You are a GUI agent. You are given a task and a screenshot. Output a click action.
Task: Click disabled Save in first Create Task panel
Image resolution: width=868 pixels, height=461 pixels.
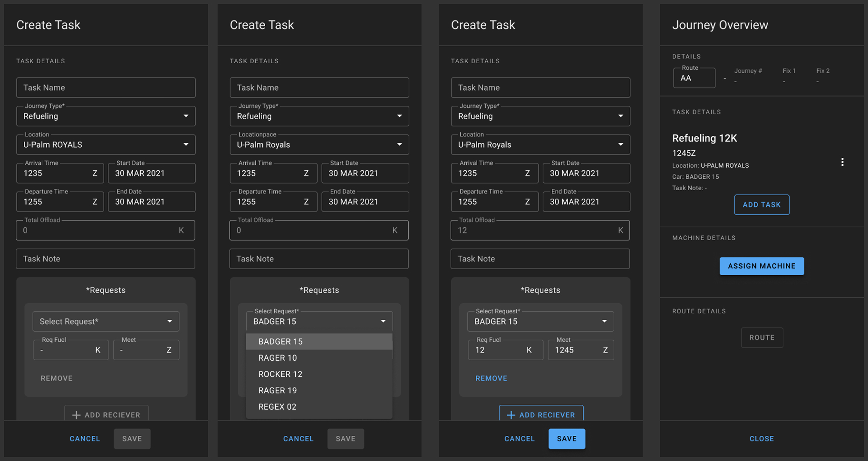coord(132,439)
